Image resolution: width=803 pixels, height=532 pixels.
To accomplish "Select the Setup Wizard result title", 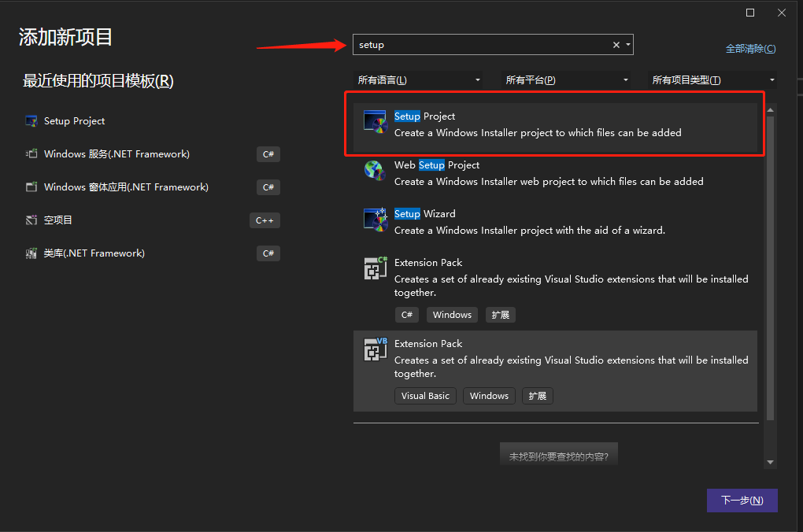I will 424,213.
